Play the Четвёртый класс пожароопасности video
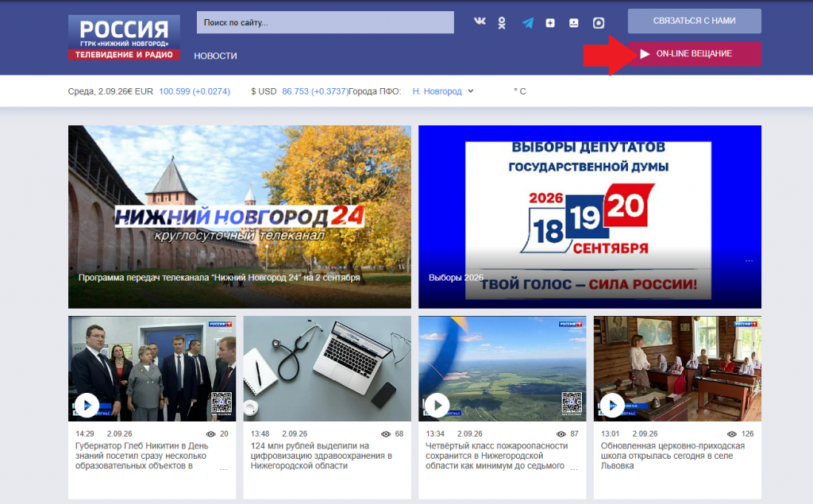 pyautogui.click(x=437, y=406)
